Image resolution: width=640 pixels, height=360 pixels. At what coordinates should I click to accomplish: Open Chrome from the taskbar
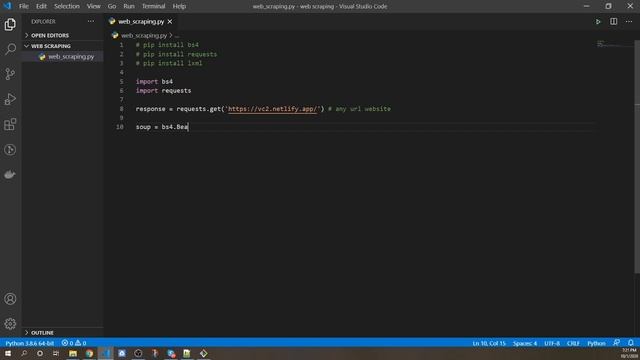(89, 353)
